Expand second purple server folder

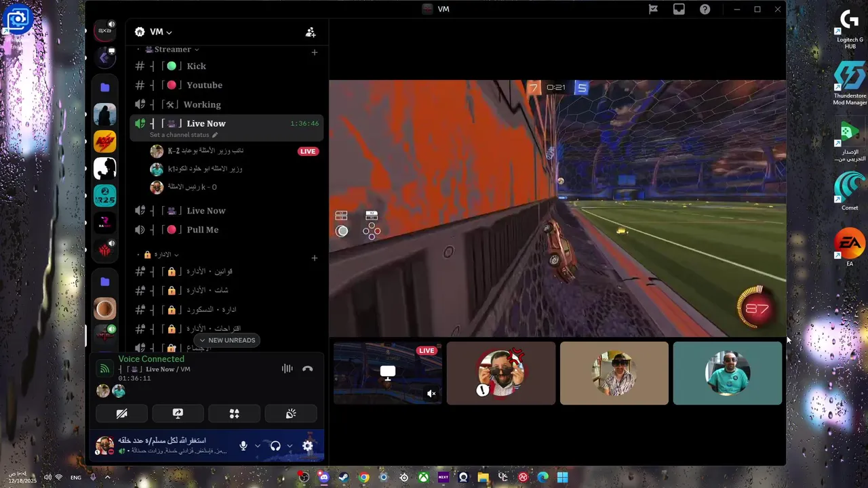104,281
